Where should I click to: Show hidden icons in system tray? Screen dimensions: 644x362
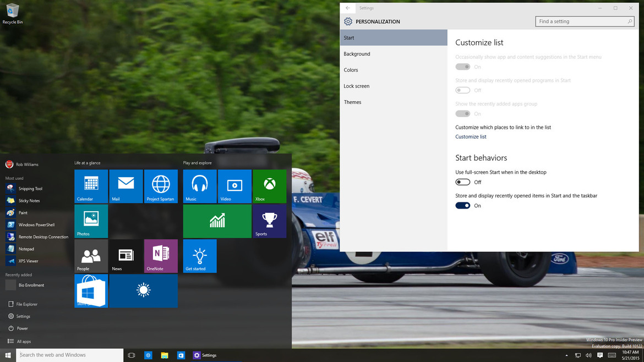coord(566,355)
